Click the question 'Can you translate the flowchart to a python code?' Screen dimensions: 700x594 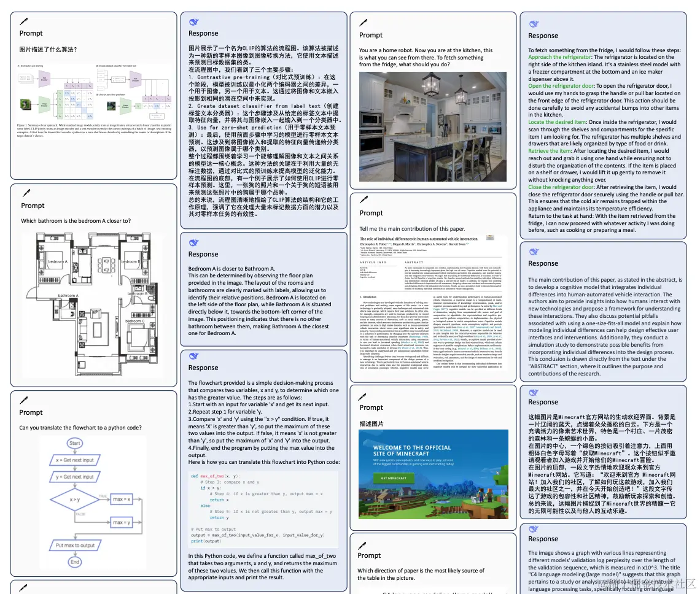coord(80,428)
